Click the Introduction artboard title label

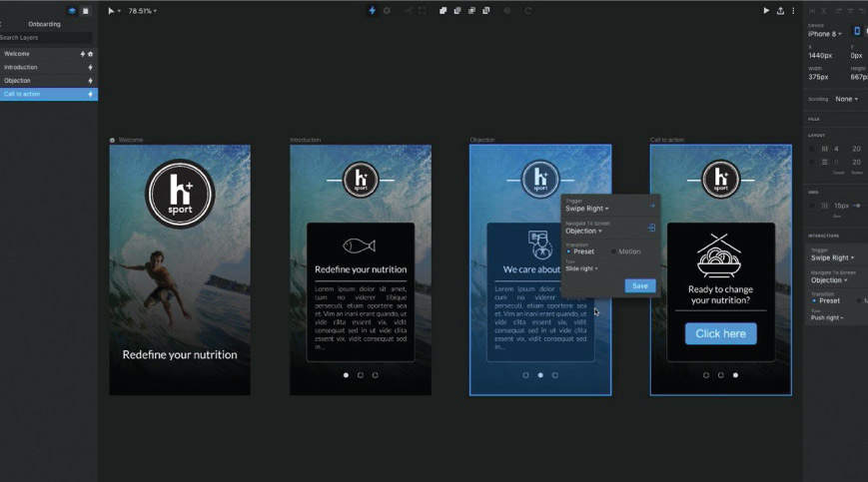tap(305, 140)
